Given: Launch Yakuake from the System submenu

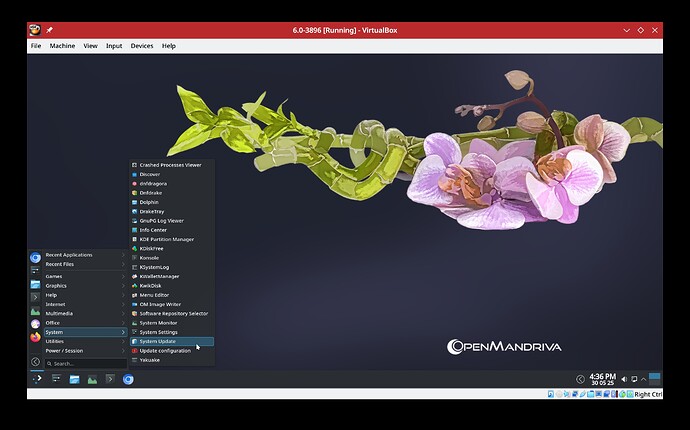Looking at the screenshot, I should [172, 360].
